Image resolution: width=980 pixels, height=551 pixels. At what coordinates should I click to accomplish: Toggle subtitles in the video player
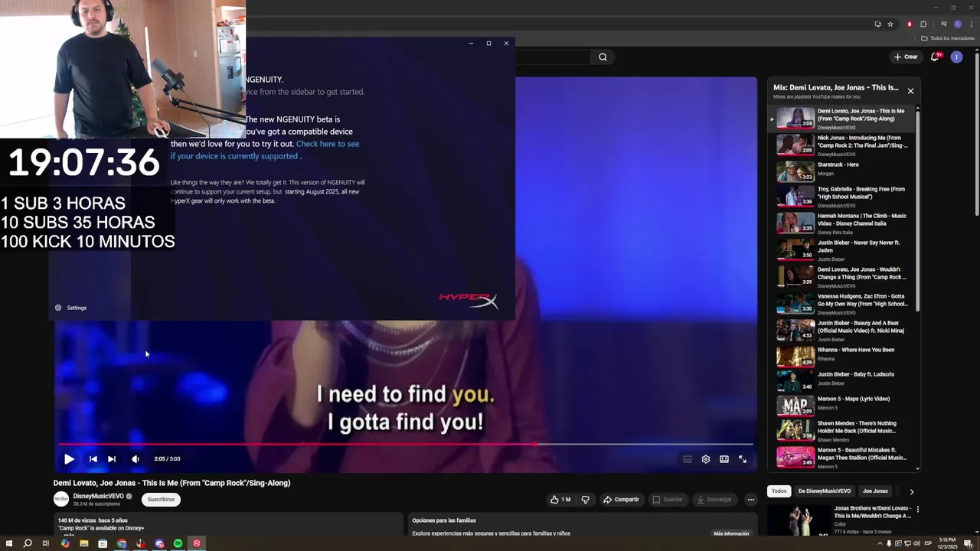click(x=688, y=459)
